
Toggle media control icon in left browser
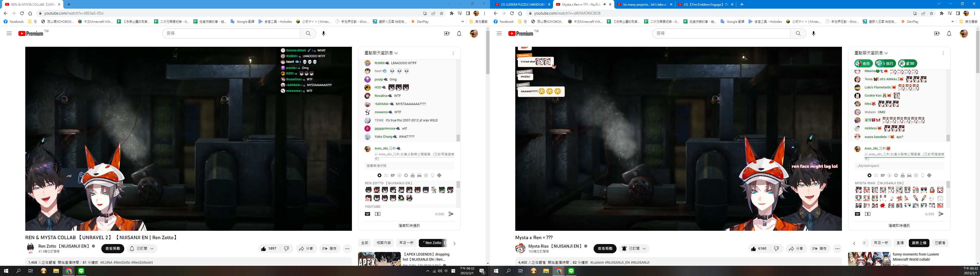coord(460,13)
